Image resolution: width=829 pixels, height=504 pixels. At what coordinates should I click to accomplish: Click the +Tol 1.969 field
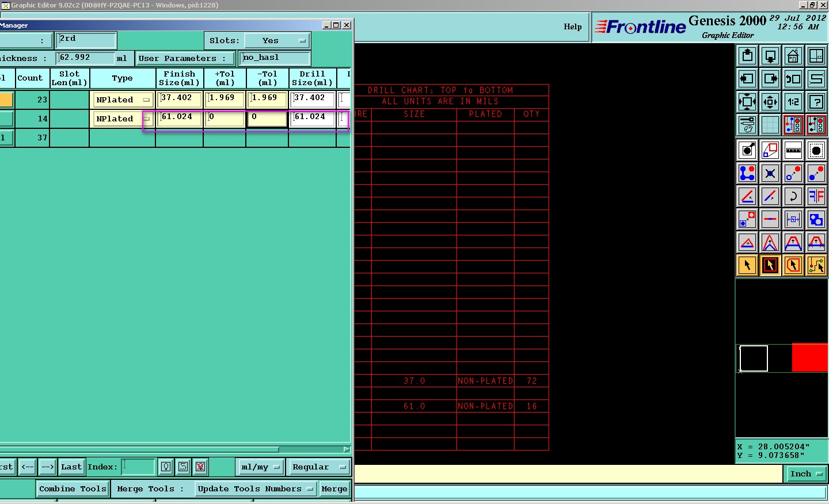click(x=226, y=100)
